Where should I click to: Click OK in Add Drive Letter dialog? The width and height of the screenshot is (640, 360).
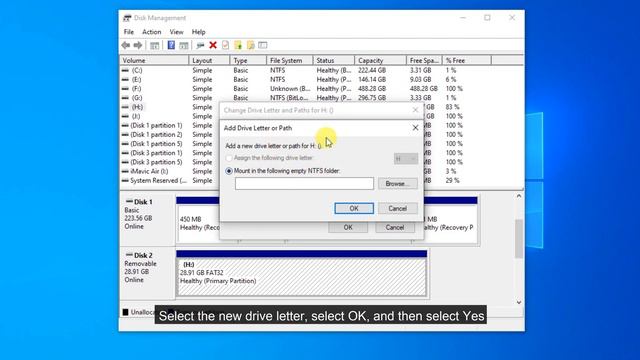pos(354,208)
